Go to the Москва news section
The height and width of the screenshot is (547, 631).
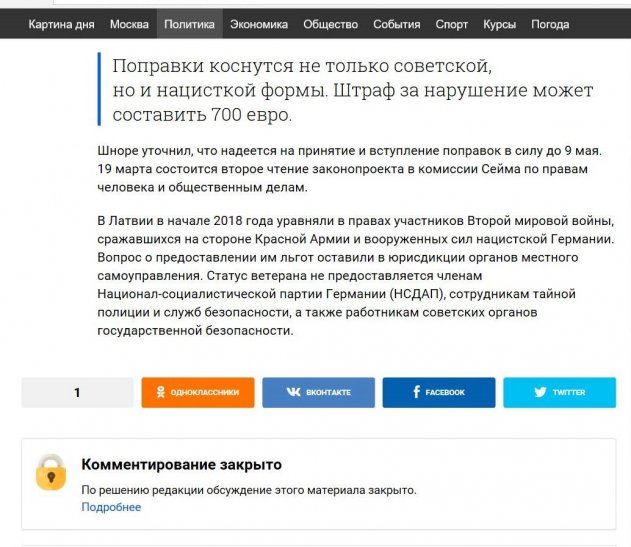pos(129,24)
